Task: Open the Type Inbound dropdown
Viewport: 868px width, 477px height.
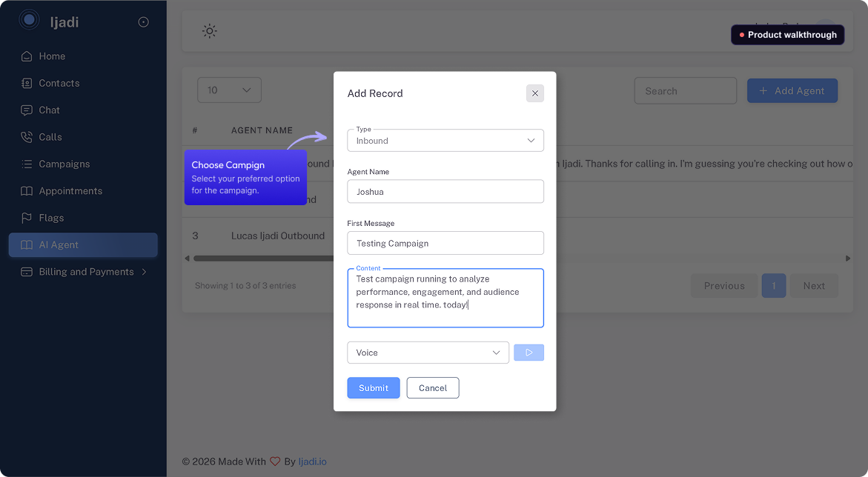Action: point(445,141)
